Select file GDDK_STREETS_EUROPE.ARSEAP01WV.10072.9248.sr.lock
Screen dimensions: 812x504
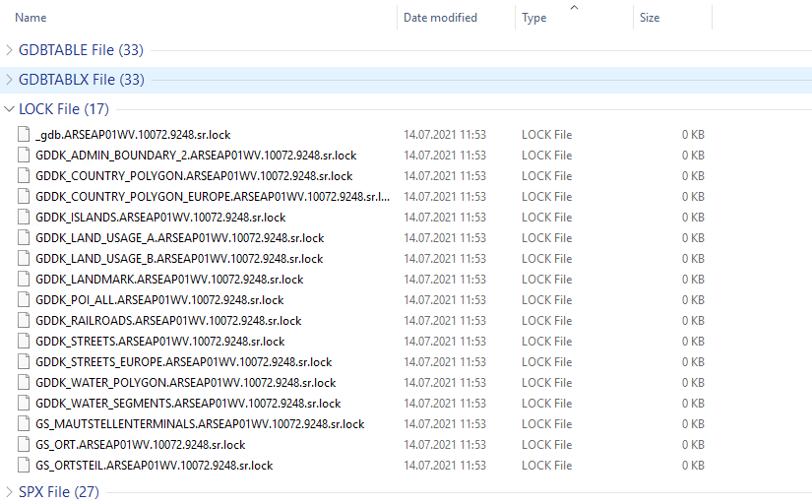coord(184,362)
